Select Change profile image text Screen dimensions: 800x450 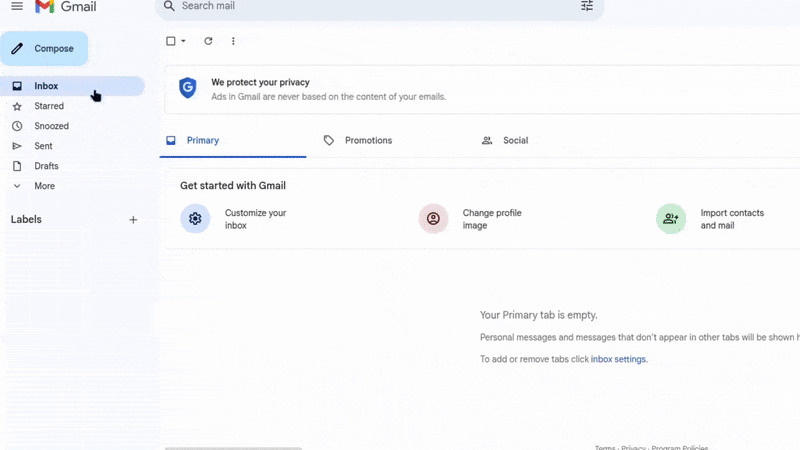pyautogui.click(x=492, y=219)
